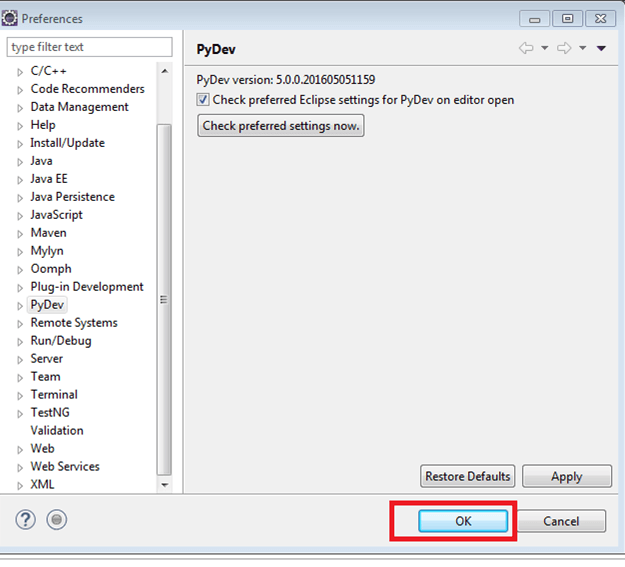This screenshot has height=567, width=625.
Task: Select Oomph preferences category
Action: (51, 269)
